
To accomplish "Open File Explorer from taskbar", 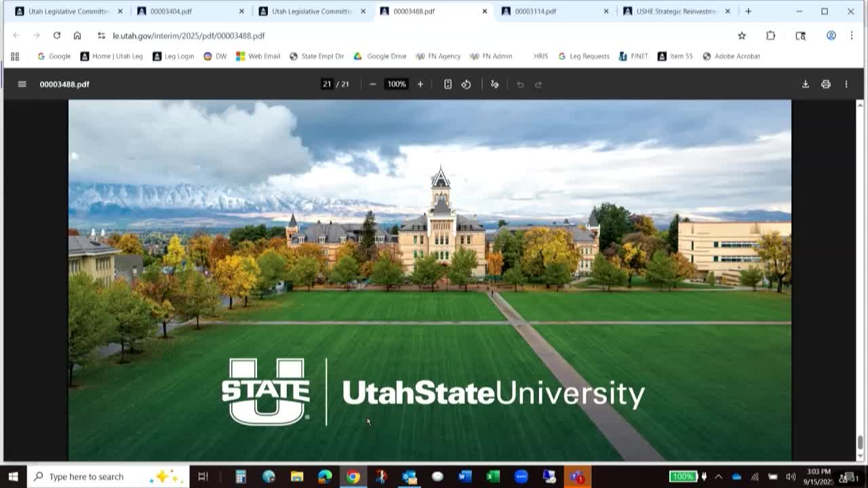I will pos(297,476).
